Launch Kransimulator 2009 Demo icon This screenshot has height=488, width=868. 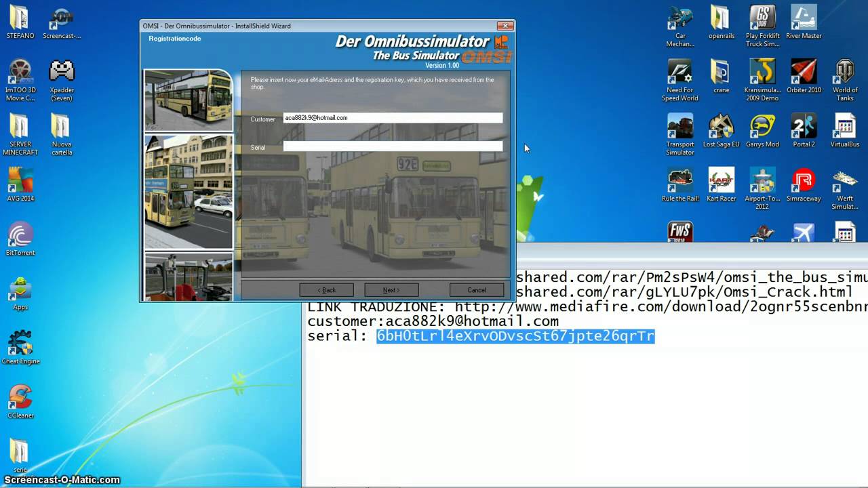(762, 81)
